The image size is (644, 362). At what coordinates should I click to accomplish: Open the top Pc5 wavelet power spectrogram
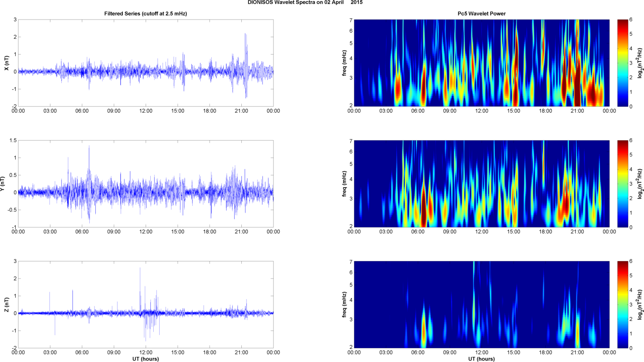pos(481,63)
